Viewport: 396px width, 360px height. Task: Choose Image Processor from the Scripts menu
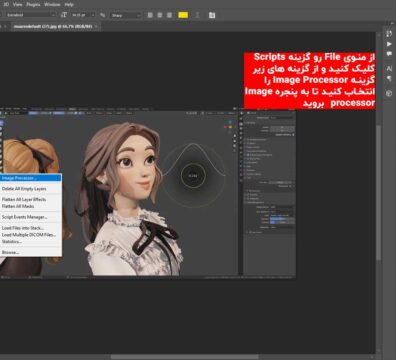click(x=31, y=178)
